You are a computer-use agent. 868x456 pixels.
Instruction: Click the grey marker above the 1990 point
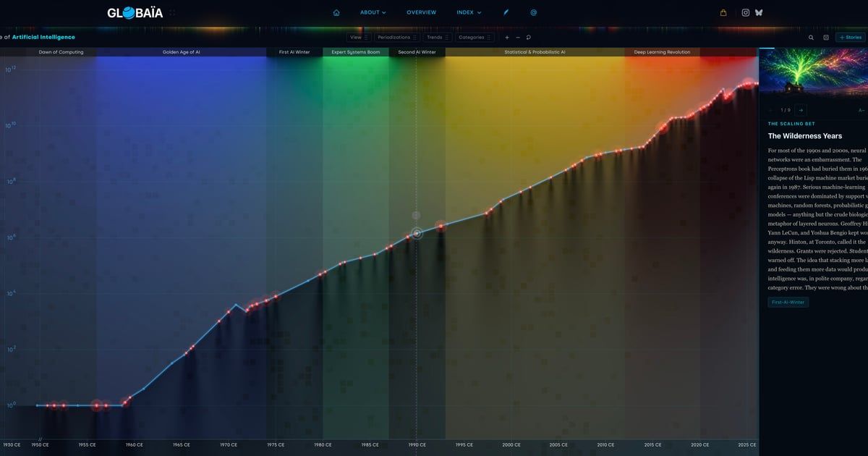click(416, 215)
